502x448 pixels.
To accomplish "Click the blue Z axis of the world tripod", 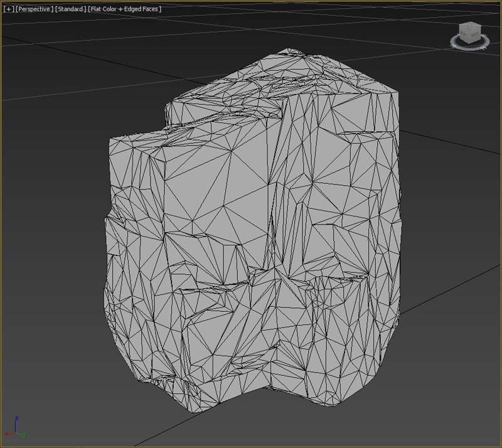I will [16, 421].
